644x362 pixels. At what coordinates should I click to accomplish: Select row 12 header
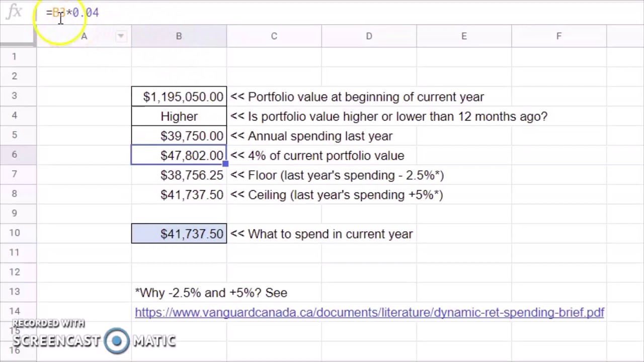pos(18,273)
